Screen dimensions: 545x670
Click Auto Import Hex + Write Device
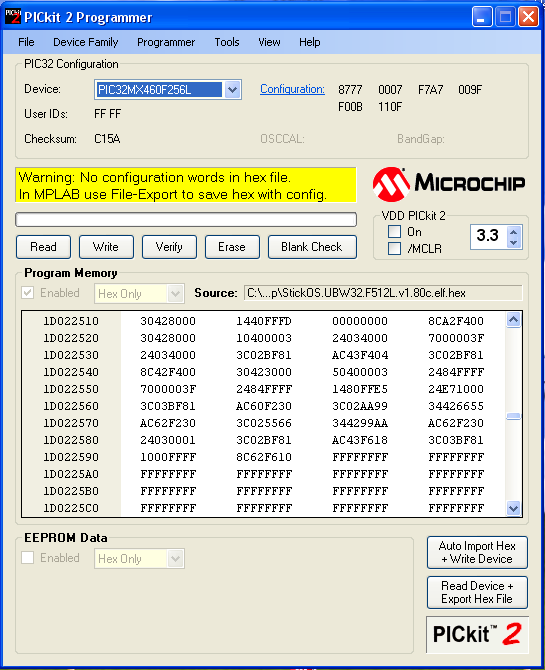pyautogui.click(x=477, y=552)
